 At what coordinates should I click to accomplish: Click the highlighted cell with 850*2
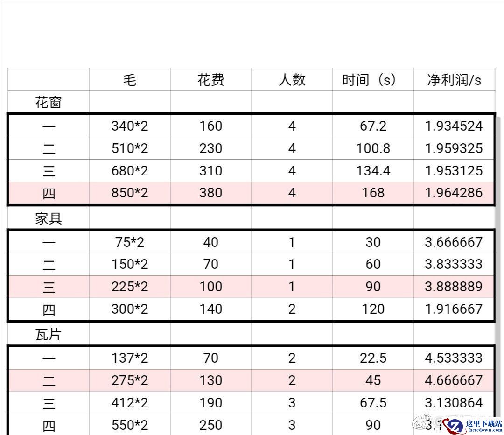pos(130,192)
